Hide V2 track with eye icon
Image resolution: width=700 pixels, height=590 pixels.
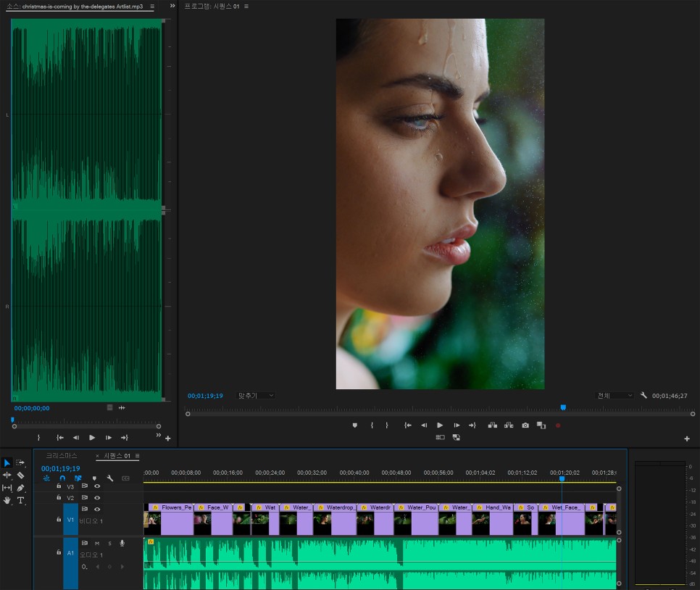click(x=97, y=497)
